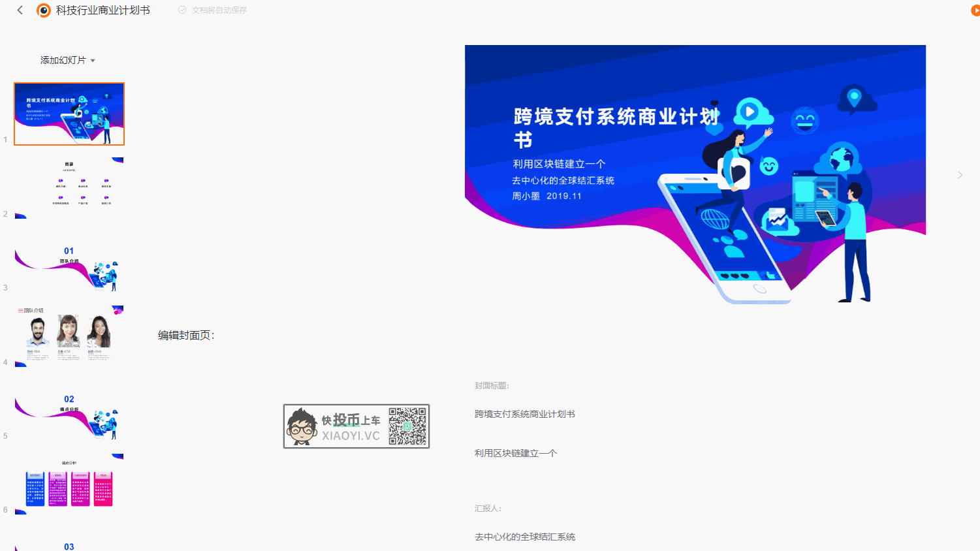Go to next slide with right chevron
980x551 pixels.
tap(960, 175)
